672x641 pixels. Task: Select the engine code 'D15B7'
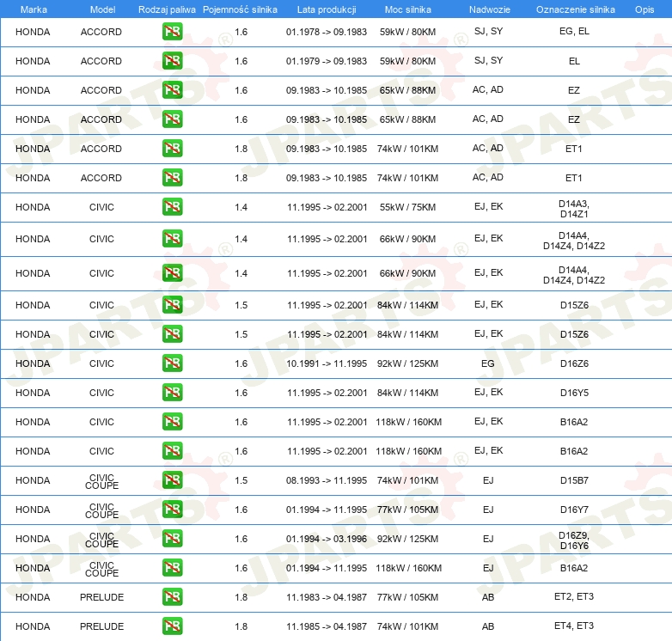pyautogui.click(x=574, y=480)
